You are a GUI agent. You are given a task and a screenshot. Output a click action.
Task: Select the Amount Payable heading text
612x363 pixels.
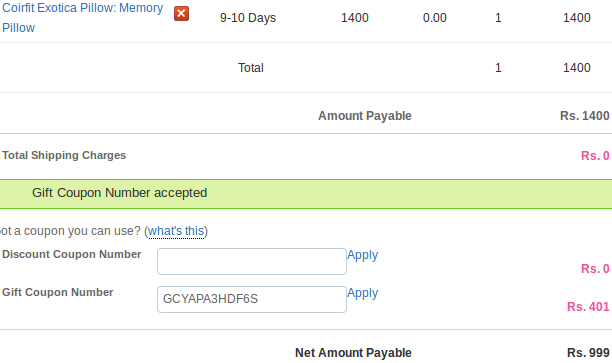[x=365, y=116]
